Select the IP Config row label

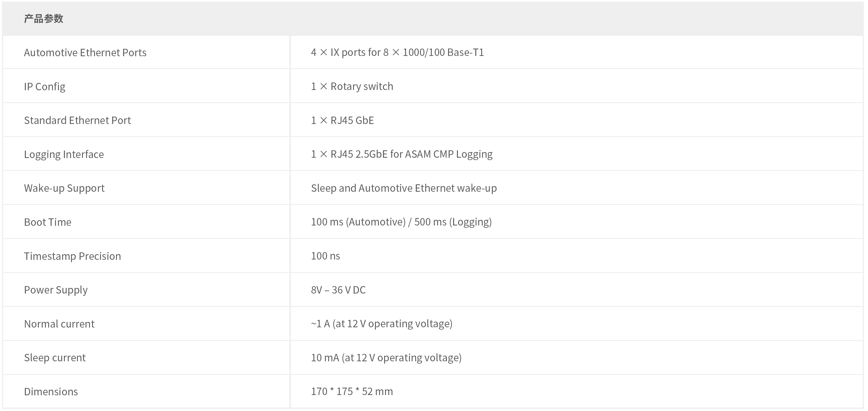pos(44,87)
